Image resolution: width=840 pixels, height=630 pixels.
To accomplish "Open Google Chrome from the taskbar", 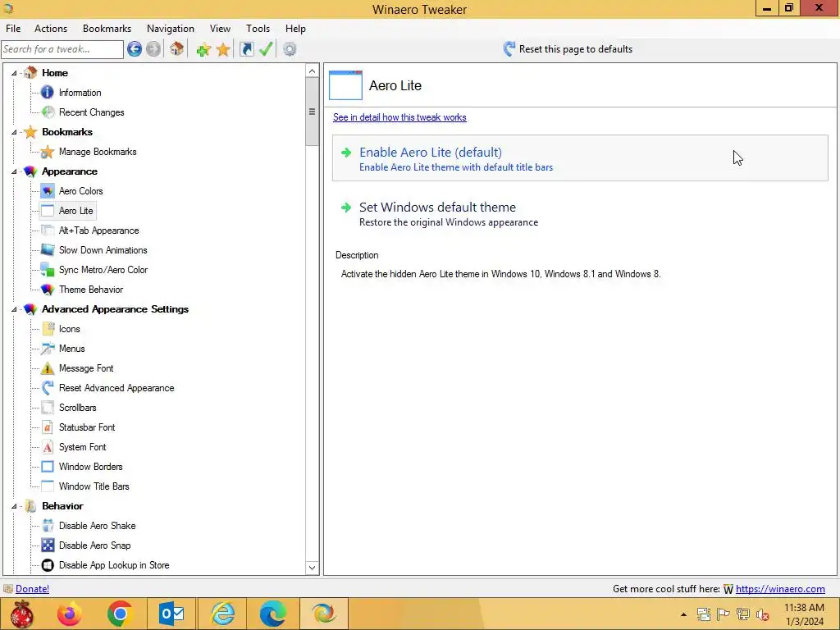I will click(120, 614).
